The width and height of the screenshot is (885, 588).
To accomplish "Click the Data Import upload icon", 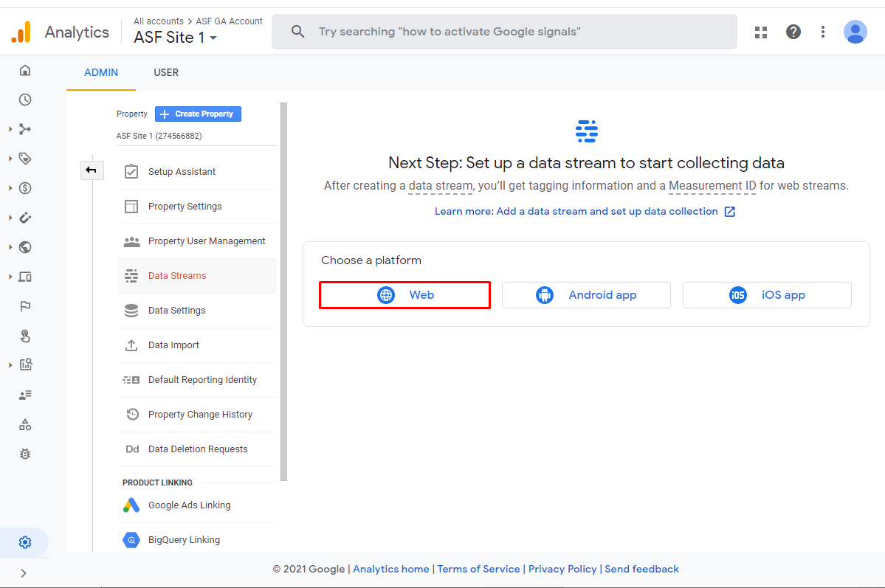I will coord(131,345).
